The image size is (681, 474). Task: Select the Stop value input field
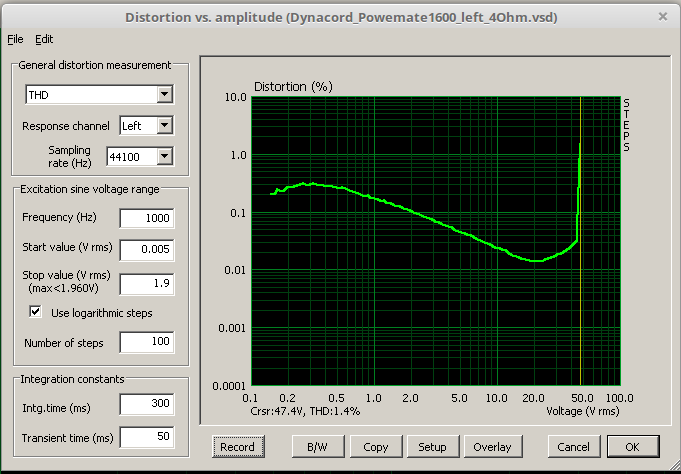(146, 283)
